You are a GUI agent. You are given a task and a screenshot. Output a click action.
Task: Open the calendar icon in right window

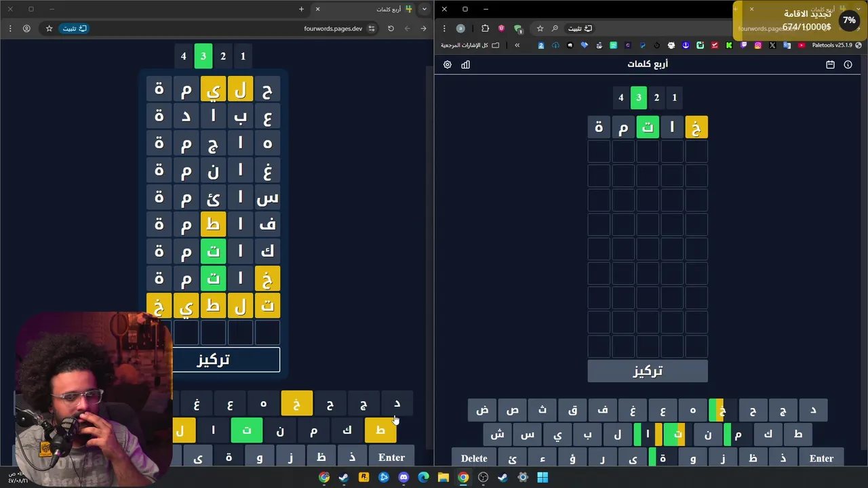pyautogui.click(x=830, y=64)
